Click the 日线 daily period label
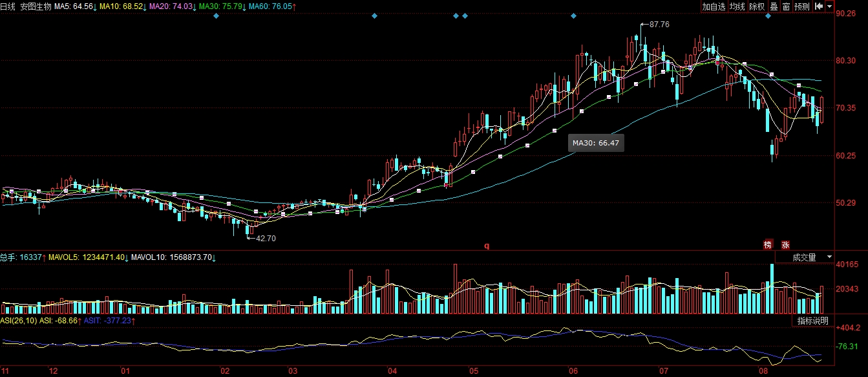Viewport: 868px width, 377px height. click(8, 6)
